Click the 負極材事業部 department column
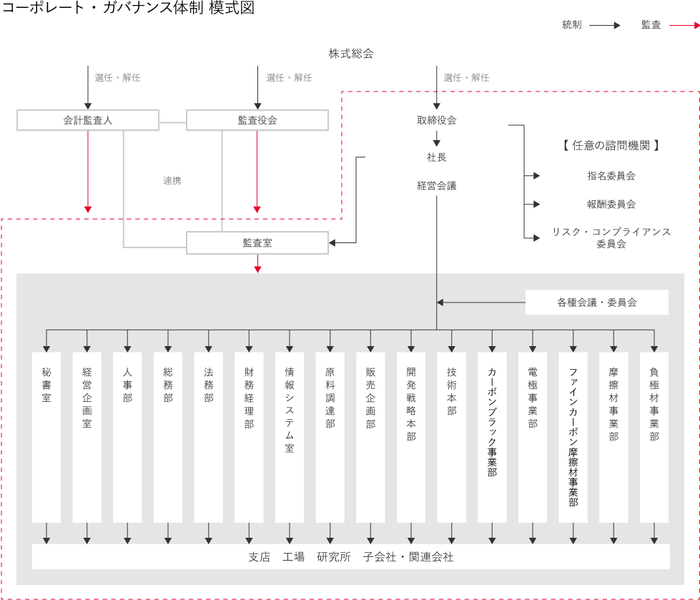This screenshot has width=700, height=600. pos(654,436)
